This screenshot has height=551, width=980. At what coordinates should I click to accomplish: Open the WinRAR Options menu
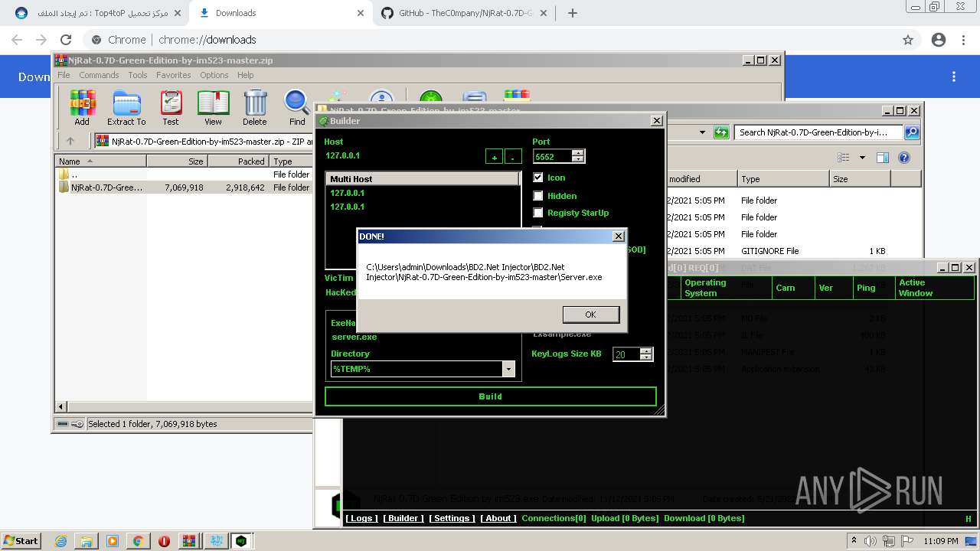[x=214, y=75]
